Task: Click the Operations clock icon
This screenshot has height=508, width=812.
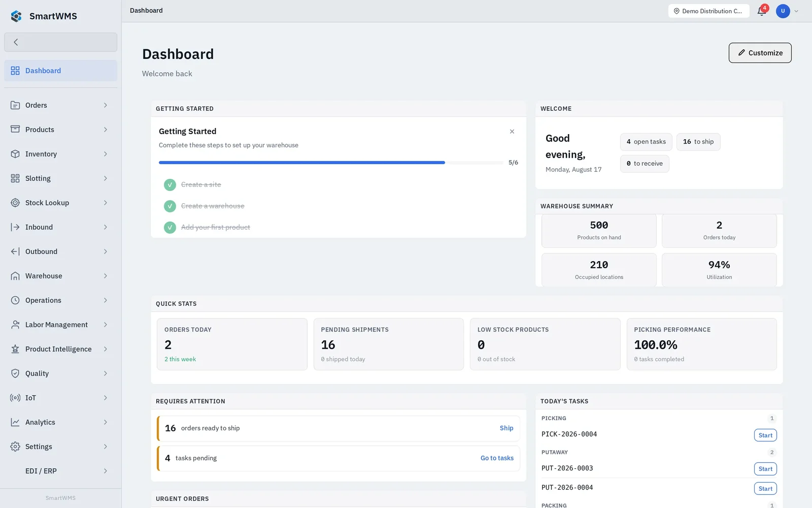Action: point(15,300)
